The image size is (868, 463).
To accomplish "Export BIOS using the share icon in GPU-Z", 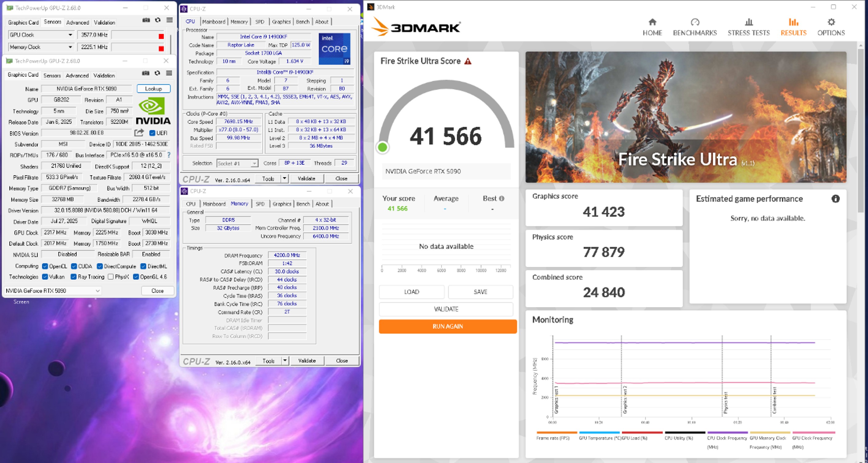I will [x=139, y=133].
